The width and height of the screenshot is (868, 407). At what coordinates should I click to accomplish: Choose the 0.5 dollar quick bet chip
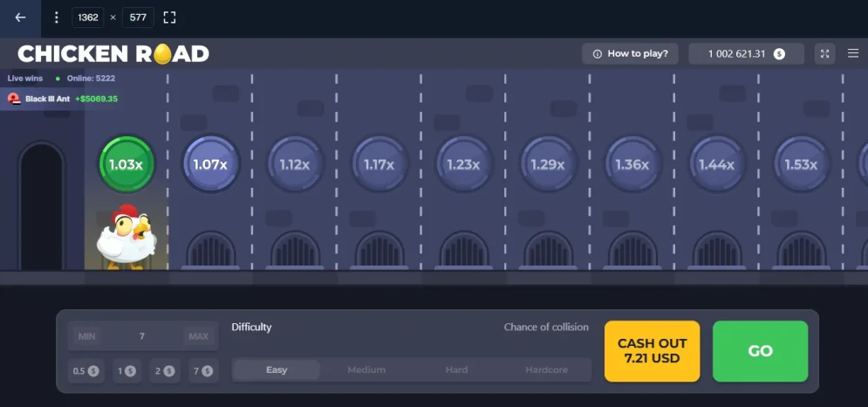pos(85,371)
